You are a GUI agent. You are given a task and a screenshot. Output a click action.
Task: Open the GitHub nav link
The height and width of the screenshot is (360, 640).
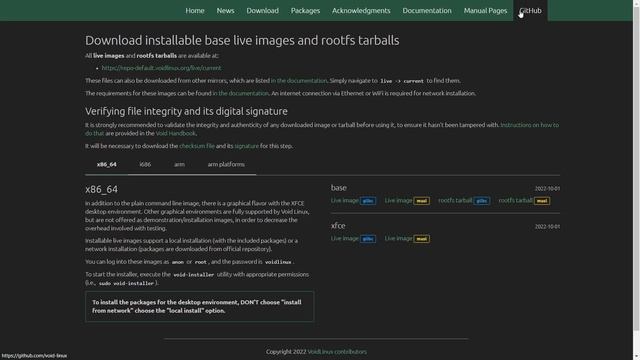(530, 11)
